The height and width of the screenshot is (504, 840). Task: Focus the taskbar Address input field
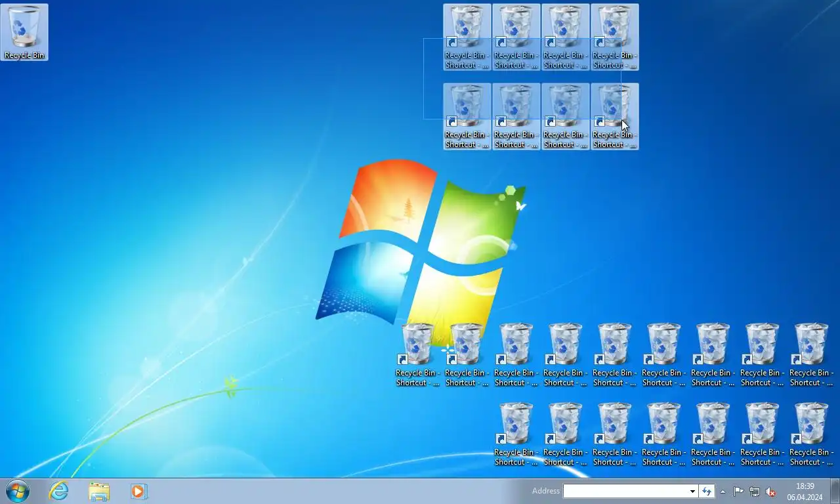(625, 491)
